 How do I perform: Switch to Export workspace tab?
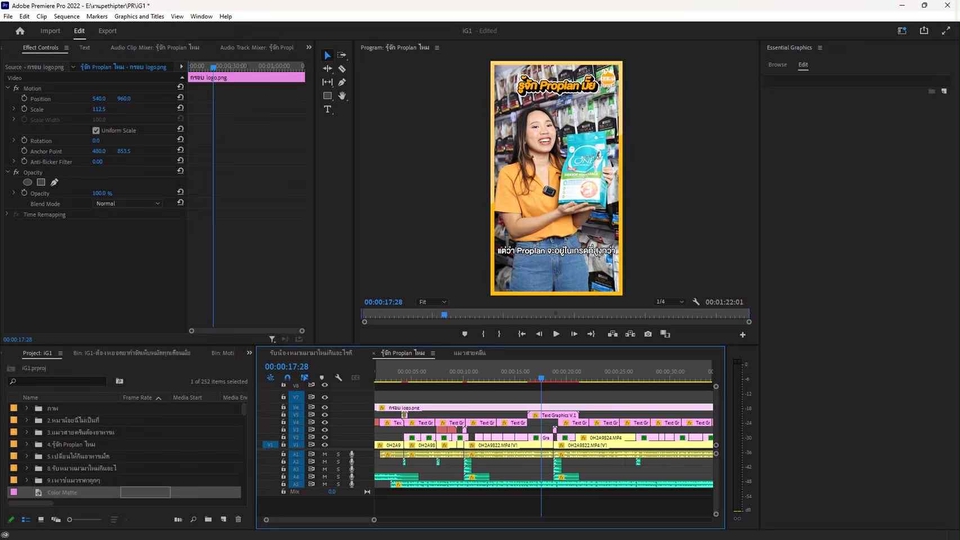tap(107, 31)
